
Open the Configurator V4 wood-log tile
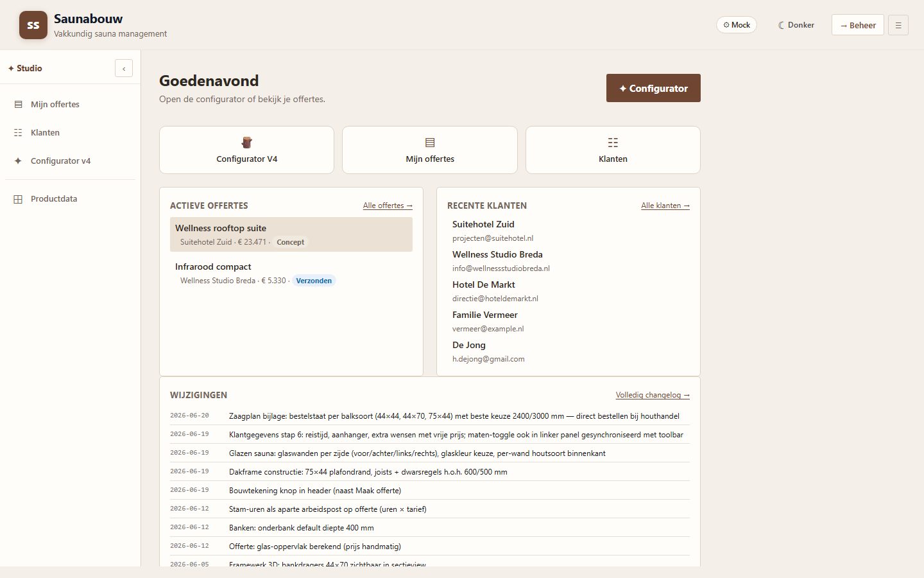click(x=246, y=150)
